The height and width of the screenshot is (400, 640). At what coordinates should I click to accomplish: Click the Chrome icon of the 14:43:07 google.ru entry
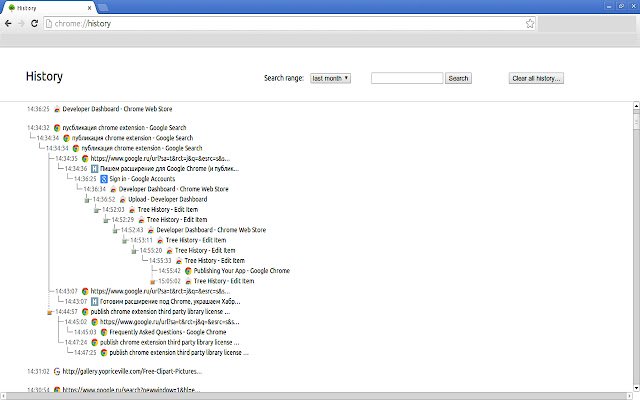click(x=85, y=291)
